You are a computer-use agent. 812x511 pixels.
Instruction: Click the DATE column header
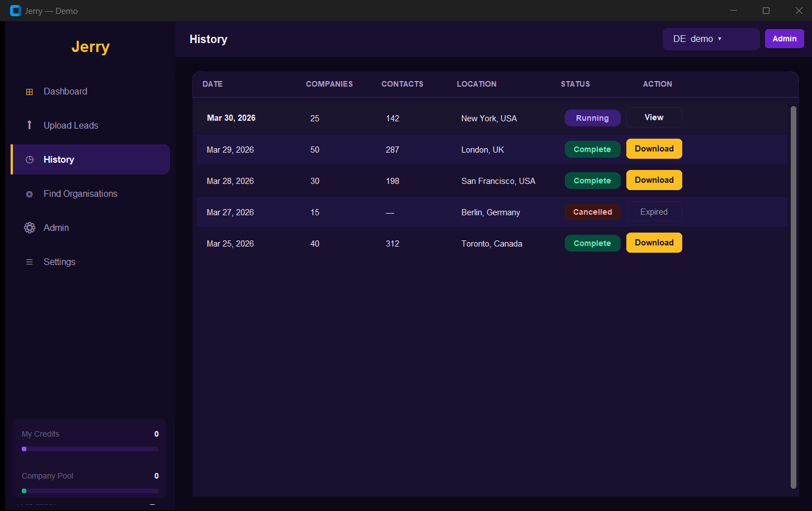213,84
